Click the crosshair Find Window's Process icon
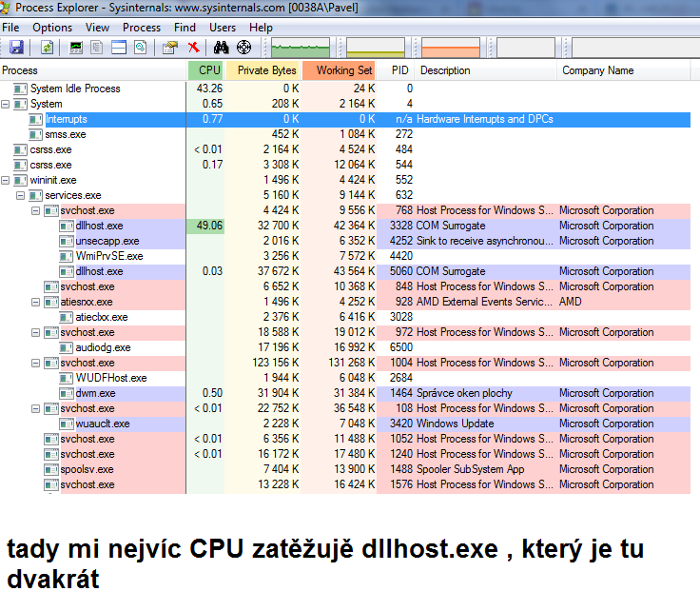This screenshot has height=611, width=700. pyautogui.click(x=243, y=47)
